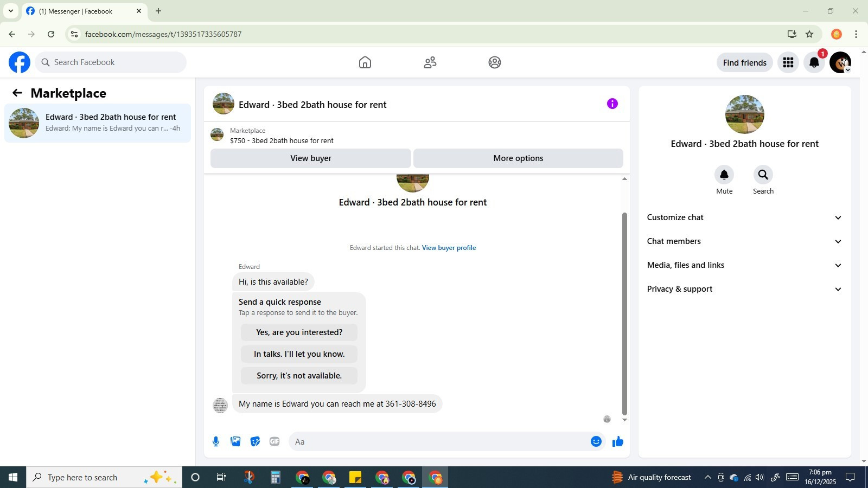Open the Chrome tab search dropdown
The image size is (868, 488).
pyautogui.click(x=10, y=11)
